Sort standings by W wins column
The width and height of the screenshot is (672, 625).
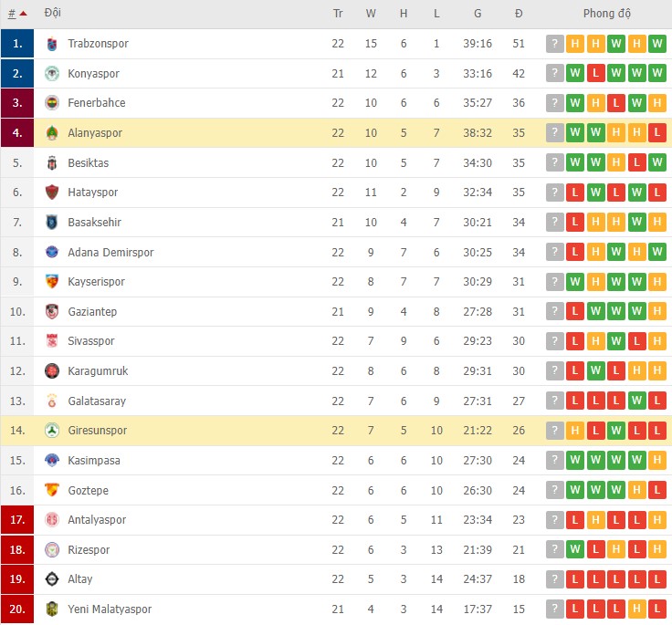pos(371,14)
